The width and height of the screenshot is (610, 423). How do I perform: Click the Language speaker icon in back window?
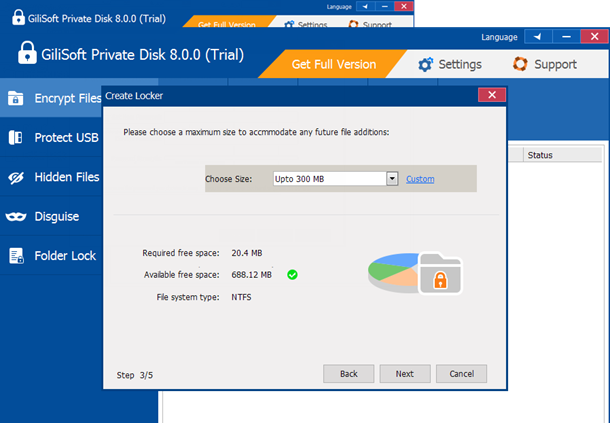tap(365, 6)
